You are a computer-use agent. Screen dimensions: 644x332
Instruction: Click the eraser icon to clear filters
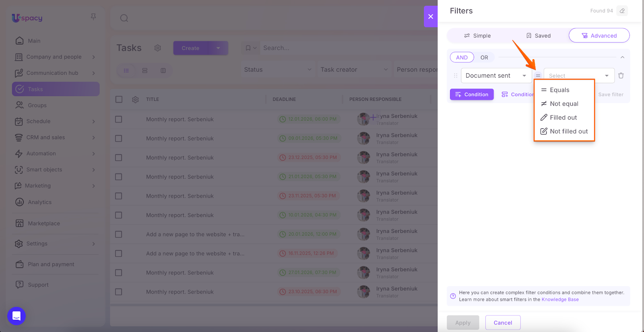[622, 11]
